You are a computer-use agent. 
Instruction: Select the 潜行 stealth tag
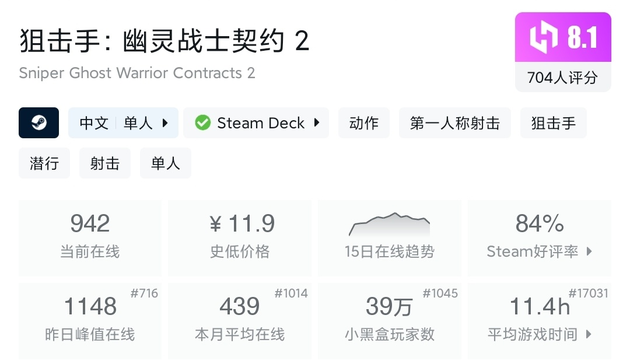[44, 163]
